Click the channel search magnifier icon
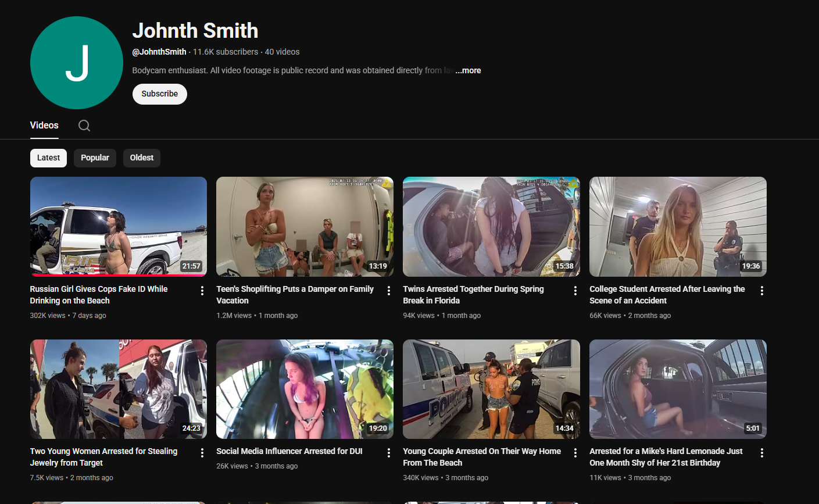 [84, 126]
